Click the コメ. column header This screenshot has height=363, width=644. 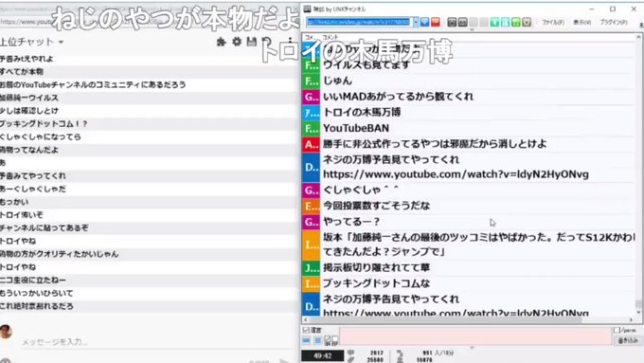[311, 37]
